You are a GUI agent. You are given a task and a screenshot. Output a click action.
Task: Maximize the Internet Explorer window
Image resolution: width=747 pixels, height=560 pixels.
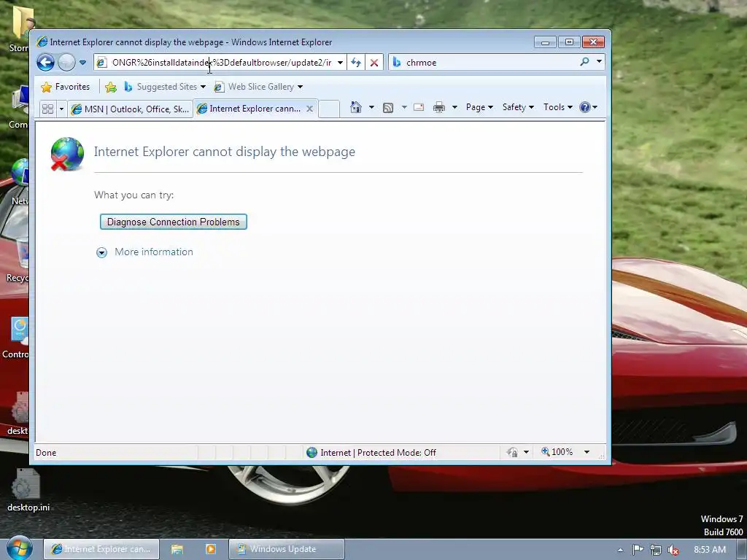pyautogui.click(x=569, y=42)
